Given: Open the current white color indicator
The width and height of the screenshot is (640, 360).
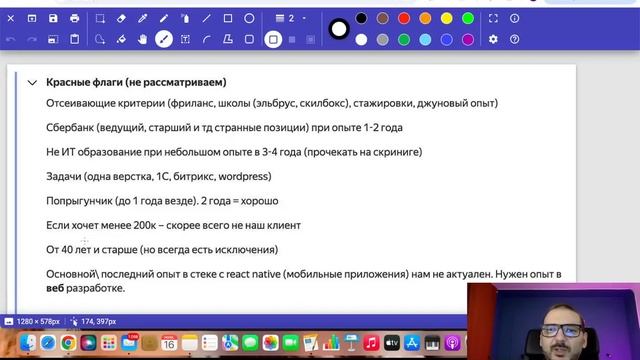Looking at the screenshot, I should [x=339, y=29].
